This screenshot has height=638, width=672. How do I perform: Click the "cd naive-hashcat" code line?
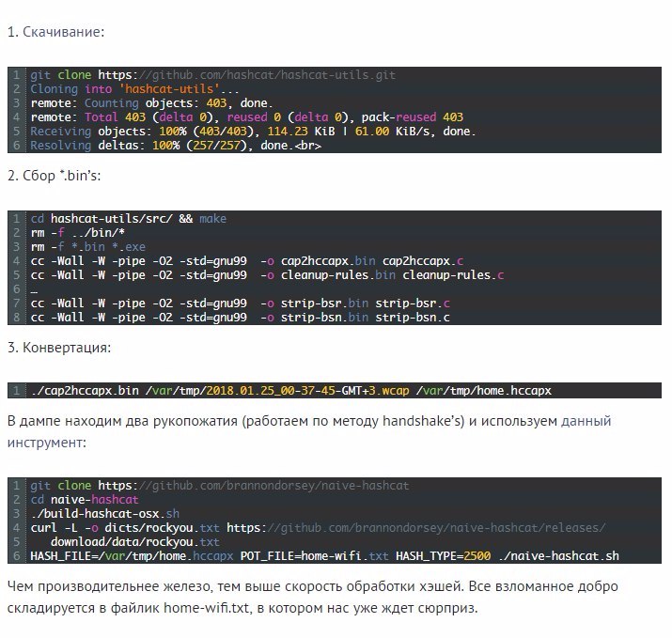pos(85,500)
